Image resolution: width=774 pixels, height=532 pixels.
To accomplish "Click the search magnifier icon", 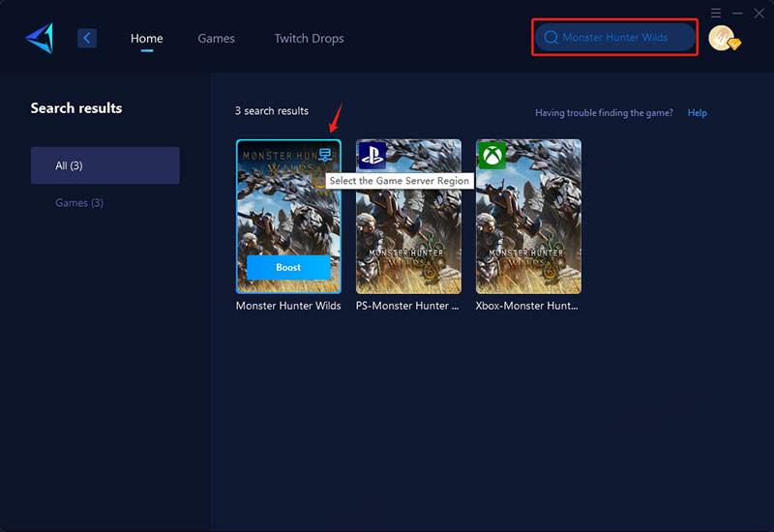I will [x=551, y=38].
